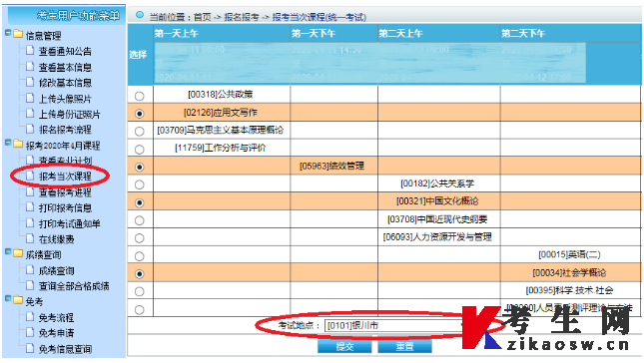Click 报名报考 in breadcrumb
The height and width of the screenshot is (363, 644).
(241, 17)
